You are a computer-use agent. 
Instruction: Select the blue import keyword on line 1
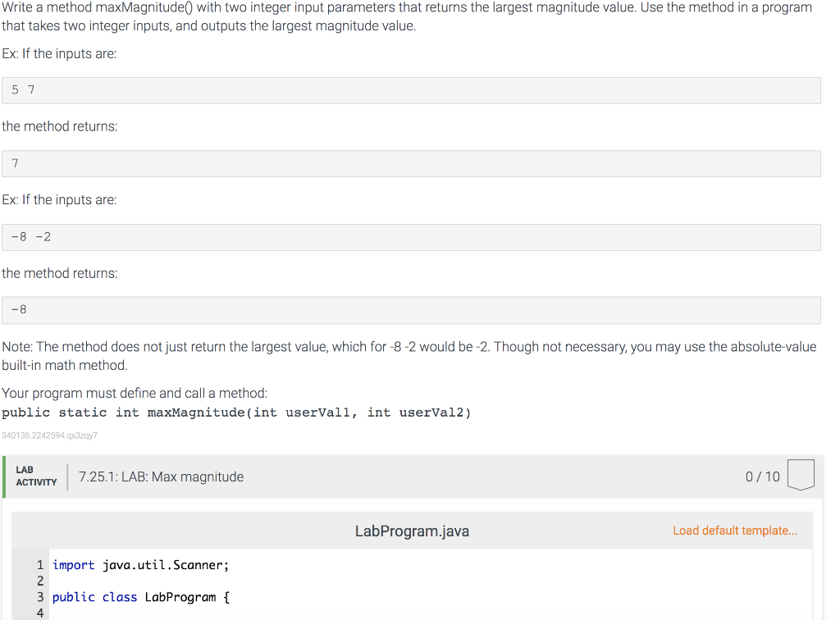[x=73, y=565]
